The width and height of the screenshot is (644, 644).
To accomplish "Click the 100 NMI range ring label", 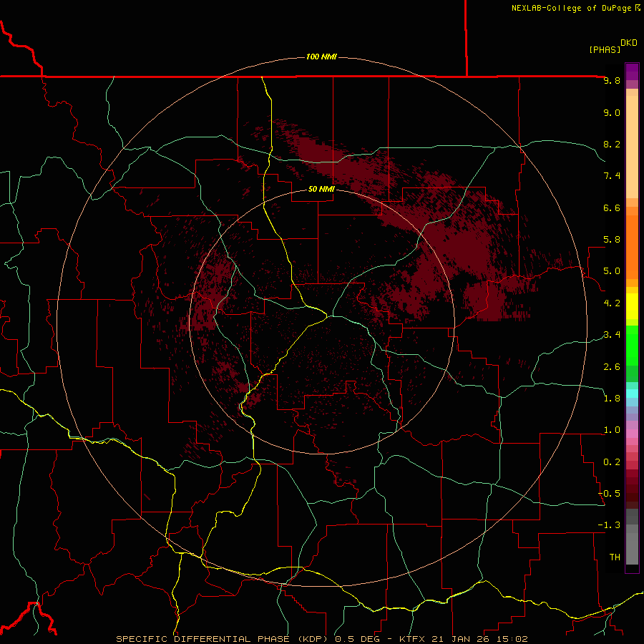I will click(x=321, y=57).
